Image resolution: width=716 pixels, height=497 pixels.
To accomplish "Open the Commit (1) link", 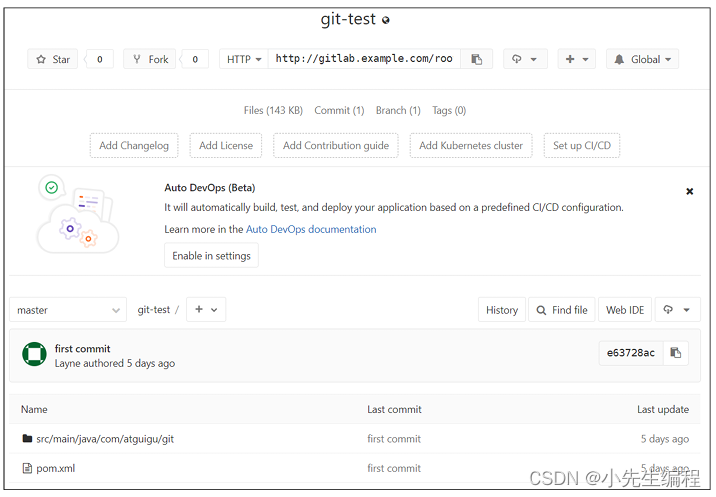I will click(339, 111).
